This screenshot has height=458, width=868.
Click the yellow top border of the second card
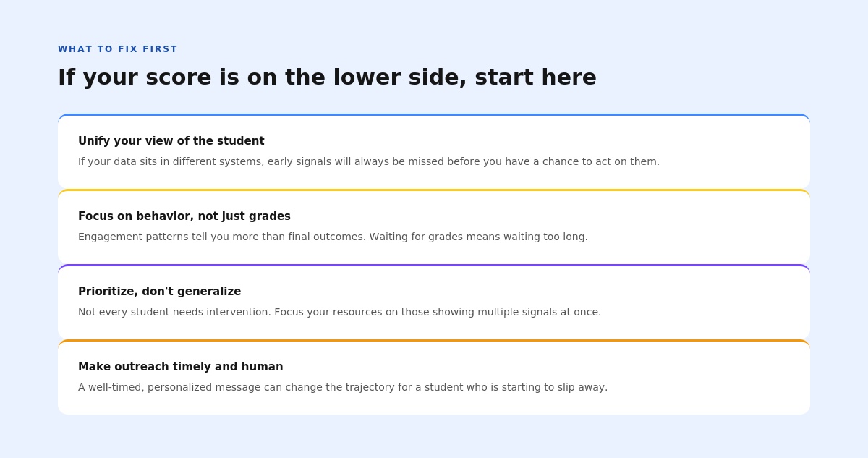tap(434, 190)
